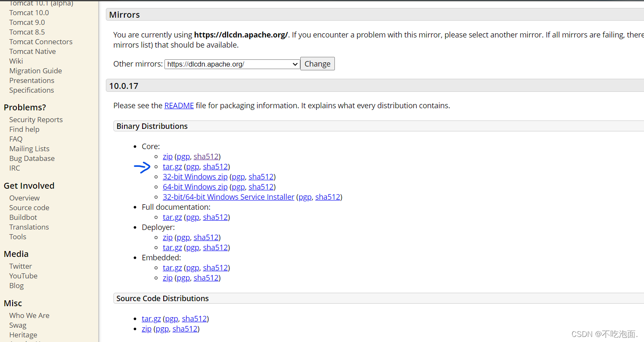Click the Change mirror button
Viewport: 644px width, 342px height.
[318, 64]
